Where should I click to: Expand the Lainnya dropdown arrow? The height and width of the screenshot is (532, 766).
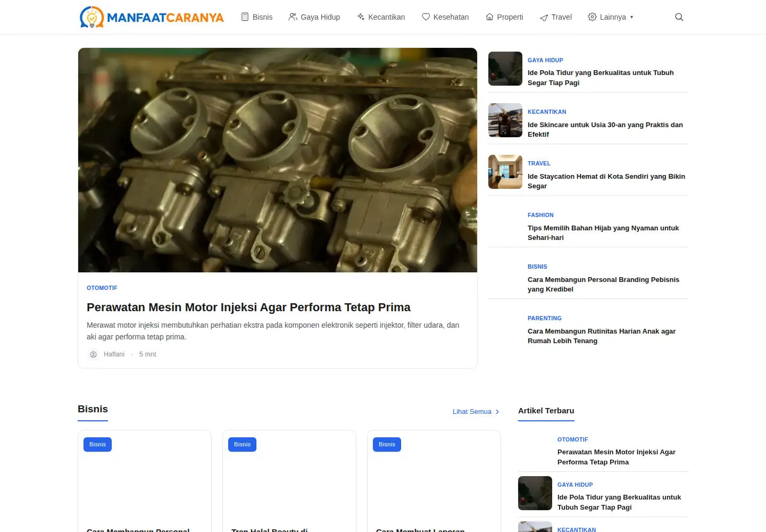pos(631,18)
